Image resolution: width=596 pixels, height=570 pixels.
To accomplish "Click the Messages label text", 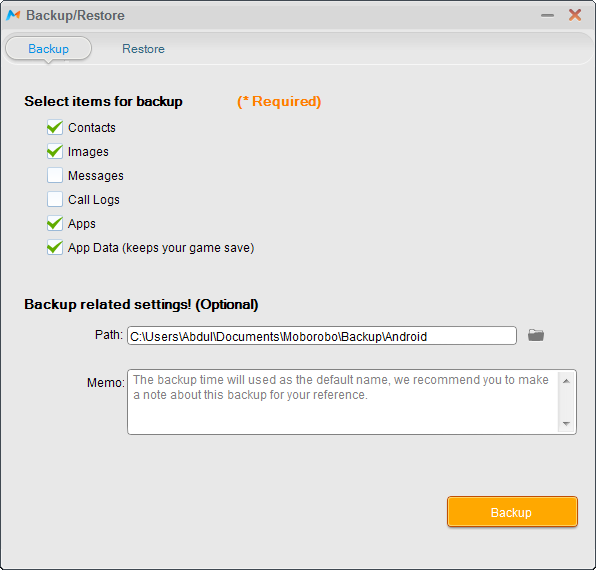I will [x=96, y=176].
